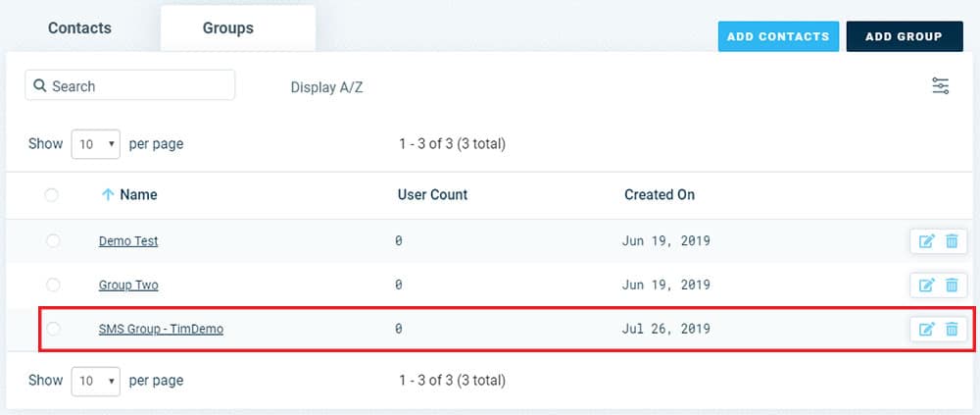Open the SMS Group - TimDemo link

pyautogui.click(x=161, y=329)
